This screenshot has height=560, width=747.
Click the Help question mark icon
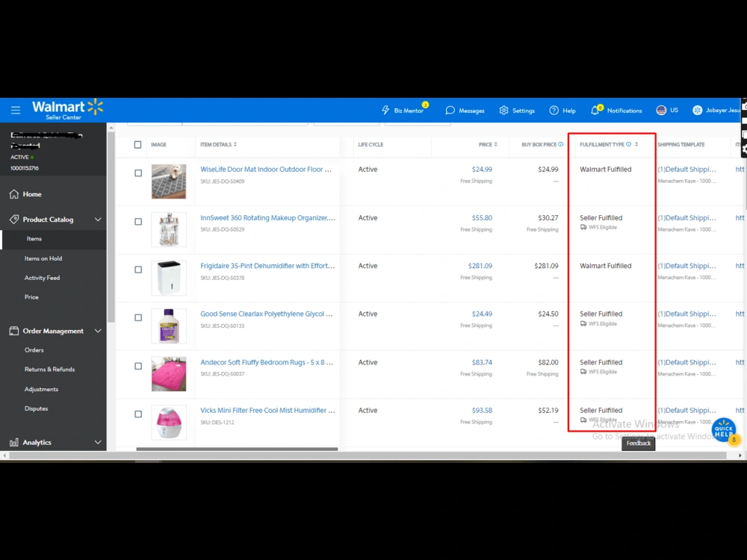click(x=554, y=111)
